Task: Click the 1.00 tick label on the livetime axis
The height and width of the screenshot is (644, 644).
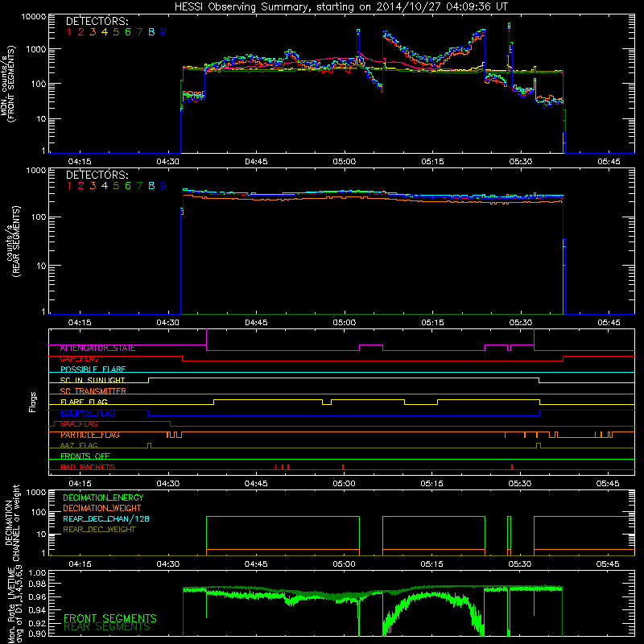Action: click(x=37, y=573)
